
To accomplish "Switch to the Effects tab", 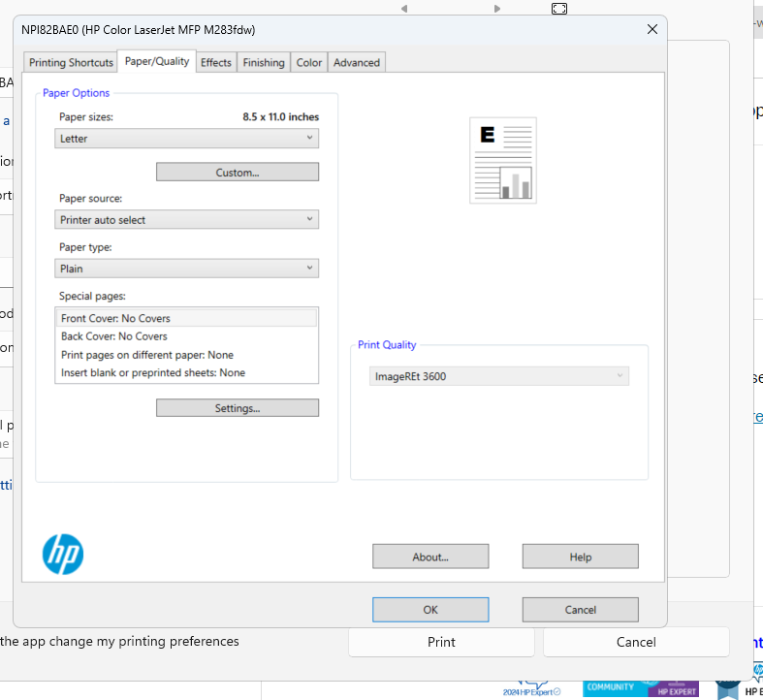I will (x=216, y=62).
